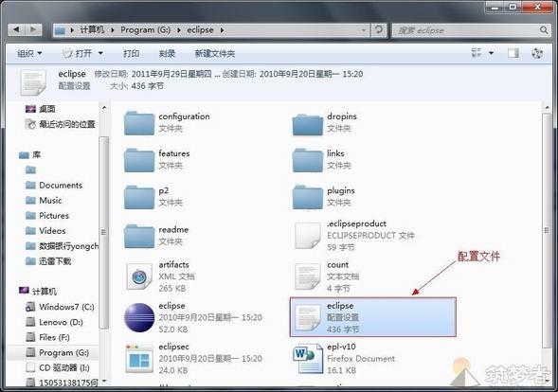Click the sidebar scroll up arrow

coord(104,107)
